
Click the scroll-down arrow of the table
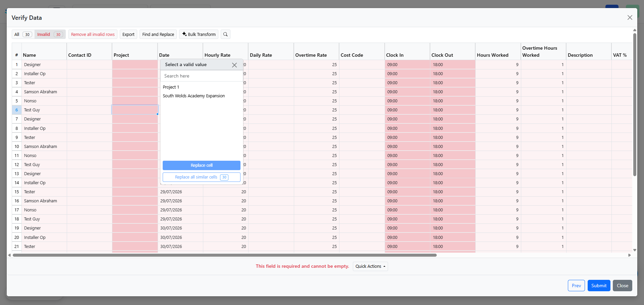635,250
